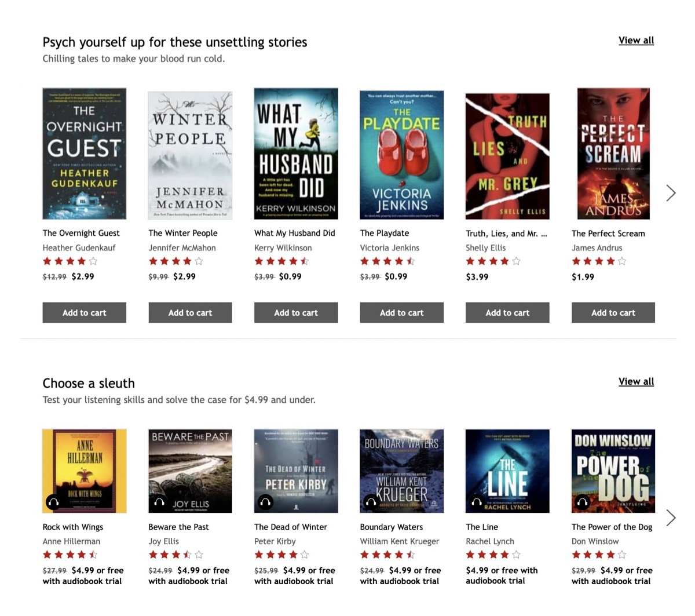Select the headphones icon on The Dead of Winter
Screen dimensions: 695x616
click(x=264, y=502)
